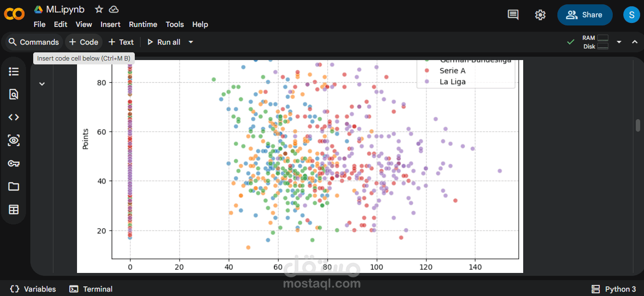
Task: Open the Code snippets panel icon
Action: coord(14,117)
